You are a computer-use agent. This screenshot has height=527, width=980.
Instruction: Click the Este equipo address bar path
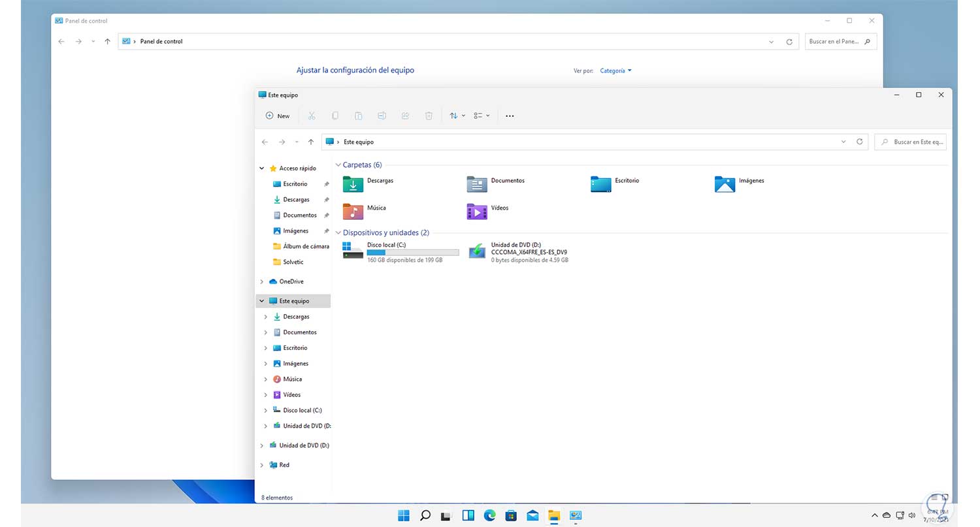coord(595,142)
